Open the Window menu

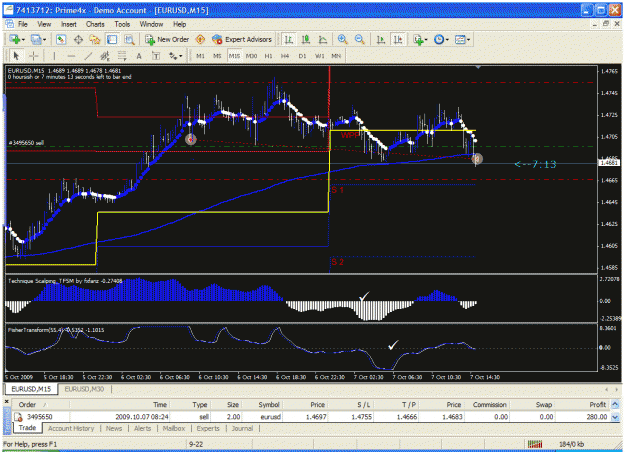(151, 24)
